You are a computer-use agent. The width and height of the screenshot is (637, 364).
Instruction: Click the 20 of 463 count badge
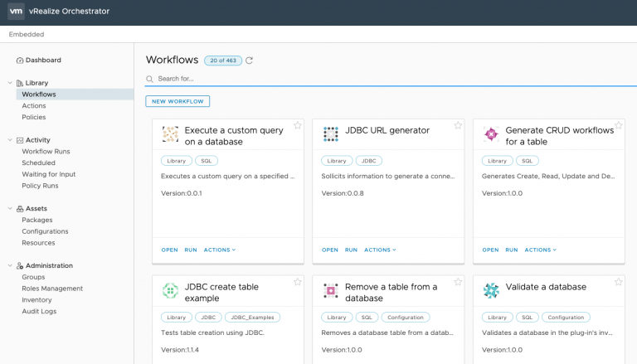point(223,61)
